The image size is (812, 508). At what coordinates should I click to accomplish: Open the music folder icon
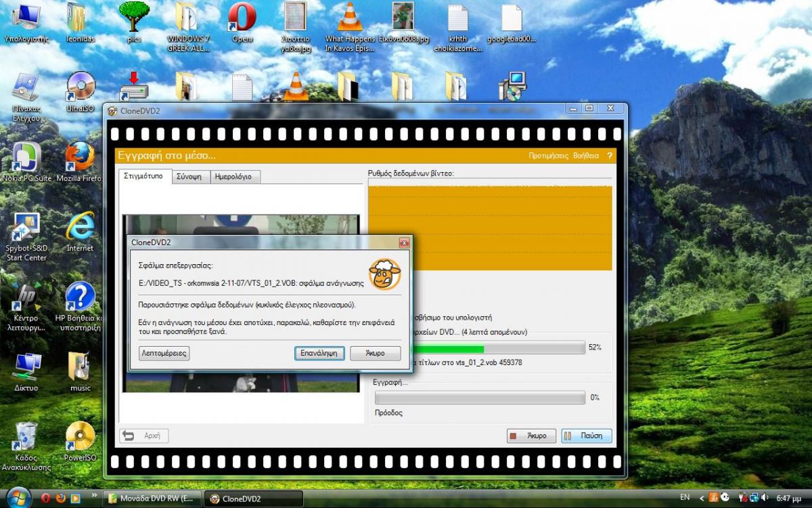[80, 373]
